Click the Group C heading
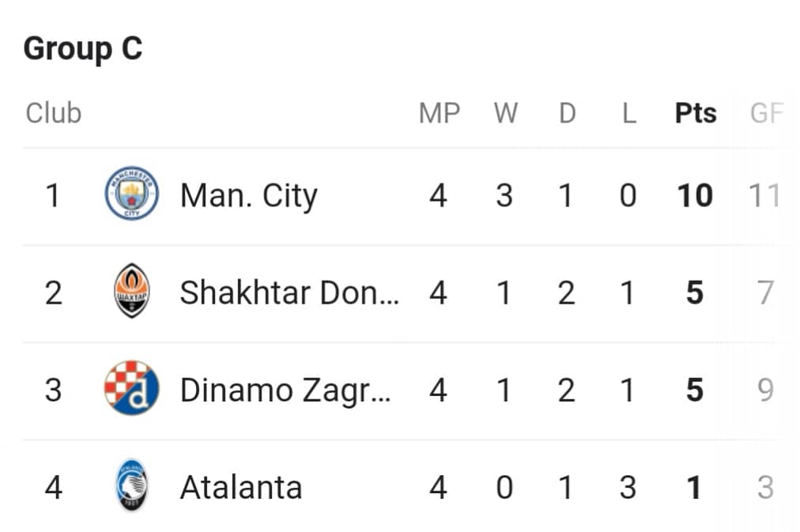The width and height of the screenshot is (800, 532). click(83, 50)
